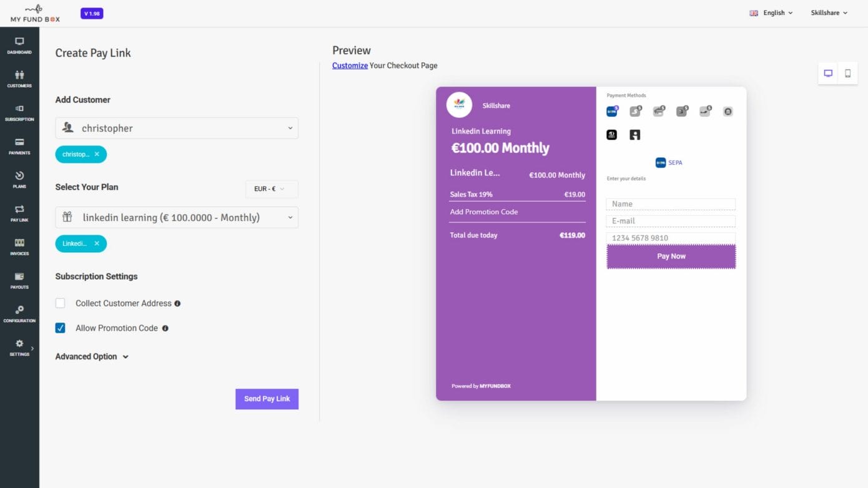This screenshot has height=488, width=868.
Task: Click the Plans sidebar icon
Action: pyautogui.click(x=19, y=180)
